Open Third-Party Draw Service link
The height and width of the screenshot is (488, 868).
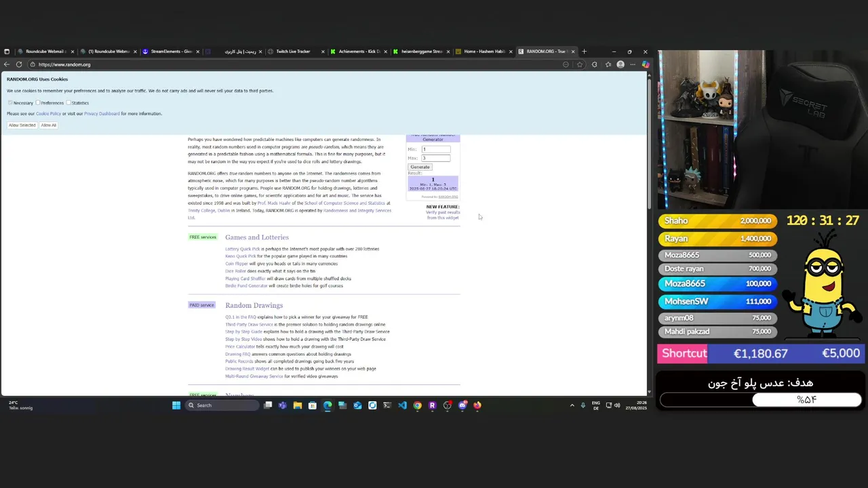coord(249,325)
